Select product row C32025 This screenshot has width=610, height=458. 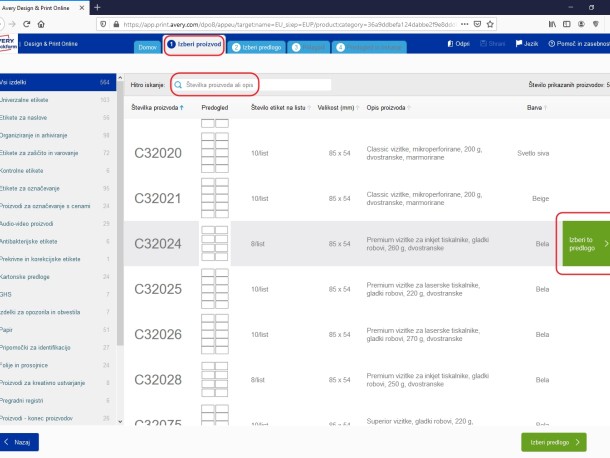pyautogui.click(x=367, y=289)
